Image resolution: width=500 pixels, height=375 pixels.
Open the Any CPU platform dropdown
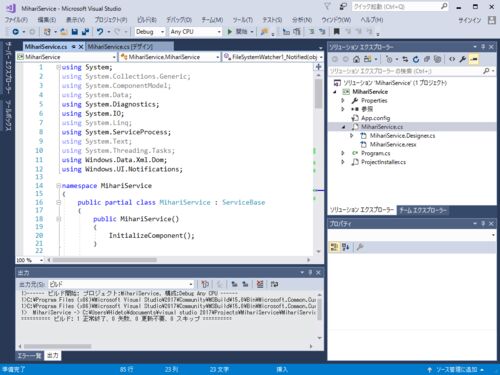[x=195, y=32]
